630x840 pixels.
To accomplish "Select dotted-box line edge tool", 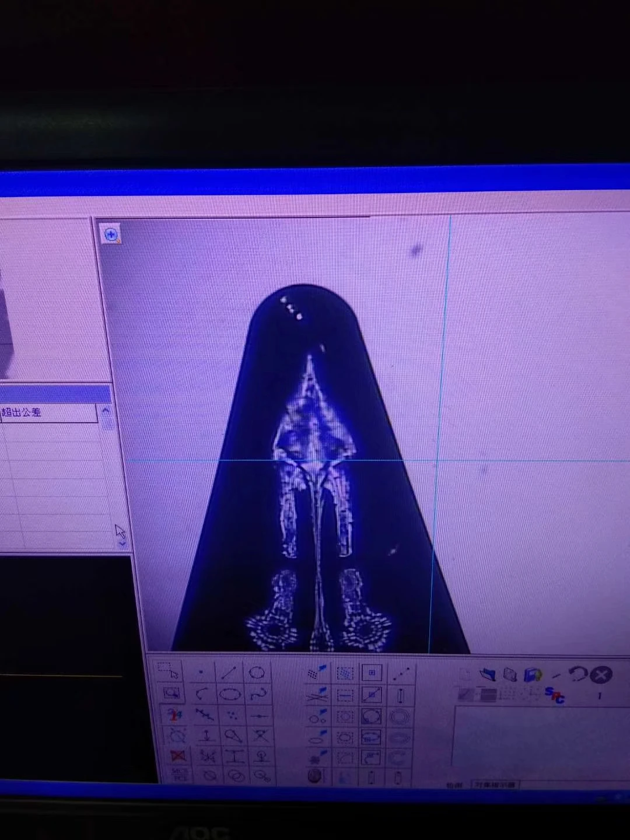I will pyautogui.click(x=345, y=695).
